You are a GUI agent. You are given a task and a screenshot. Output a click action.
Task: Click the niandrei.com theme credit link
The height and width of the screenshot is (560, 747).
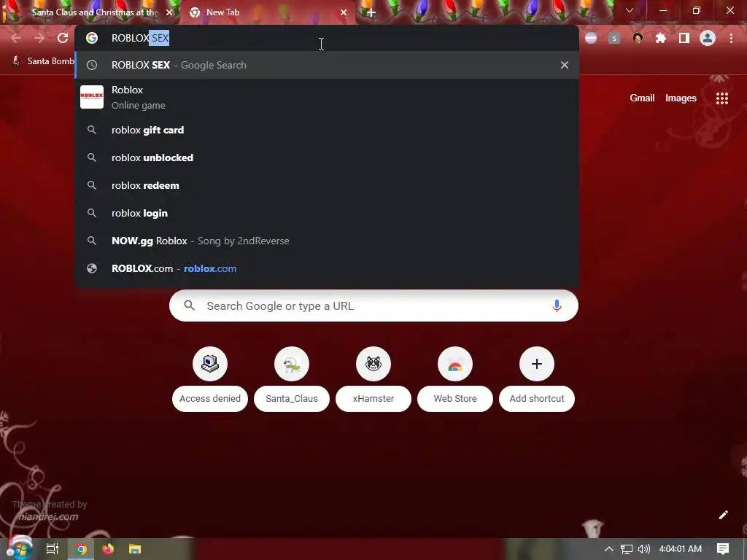click(48, 517)
